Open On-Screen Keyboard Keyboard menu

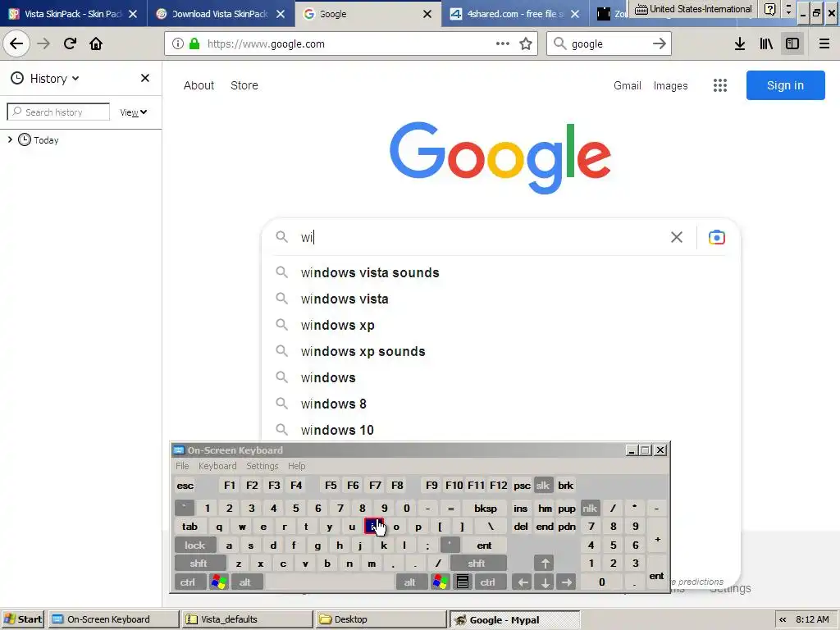point(217,466)
